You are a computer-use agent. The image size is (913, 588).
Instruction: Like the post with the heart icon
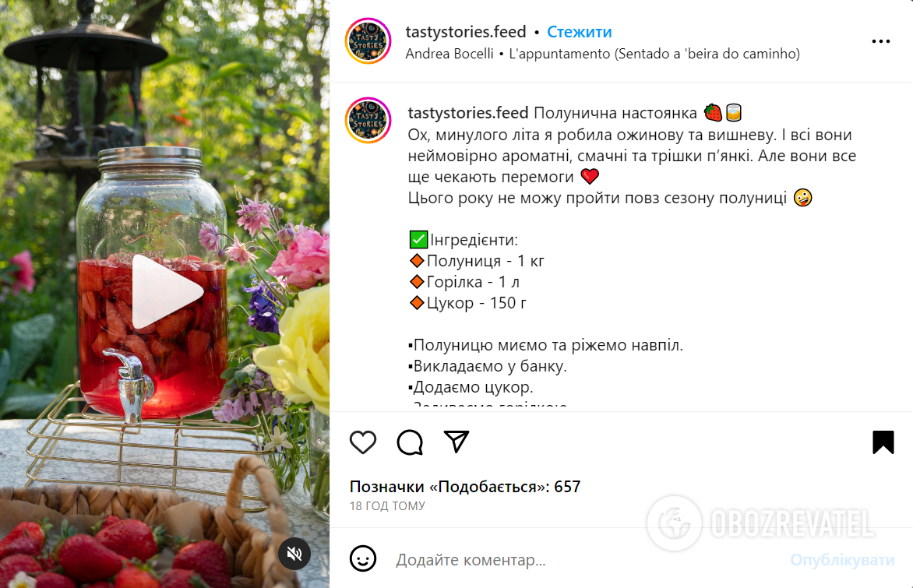[x=363, y=442]
